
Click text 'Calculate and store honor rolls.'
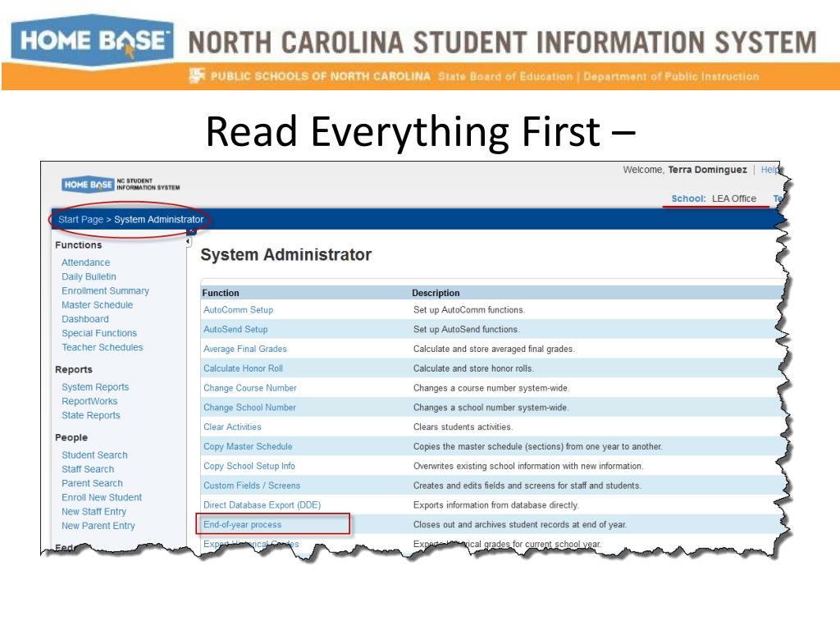tap(473, 368)
